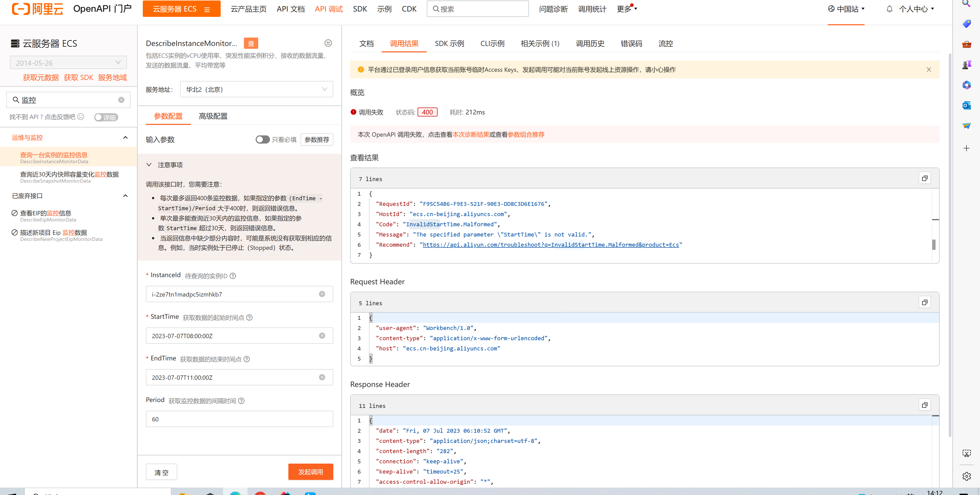Click the sad face feedback icon

[x=81, y=116]
